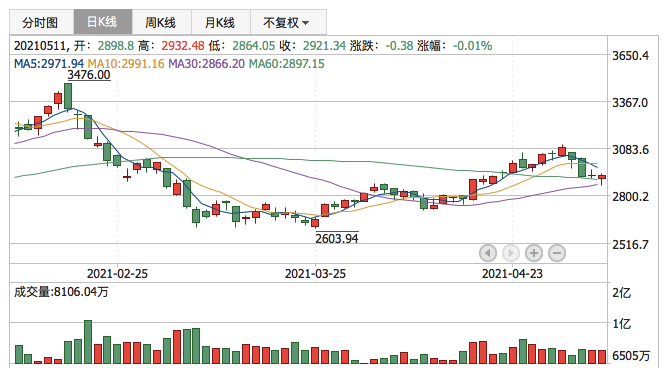665x373 pixels.
Task: Click the 2亿 volume axis label
Action: point(622,293)
